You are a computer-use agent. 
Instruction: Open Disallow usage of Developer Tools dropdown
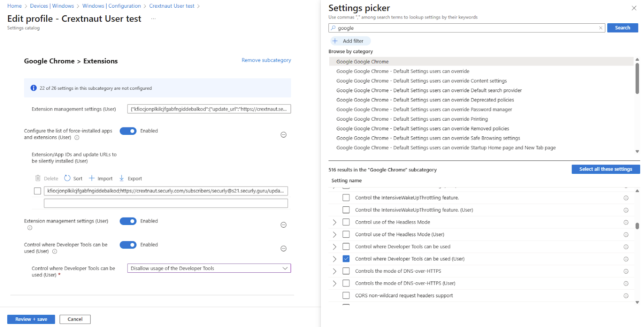pos(209,268)
